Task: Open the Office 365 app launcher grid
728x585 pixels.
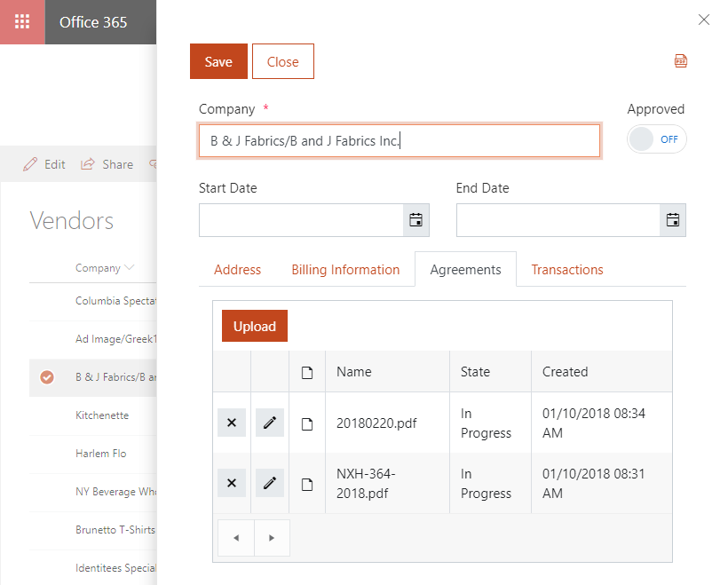Action: [x=22, y=22]
